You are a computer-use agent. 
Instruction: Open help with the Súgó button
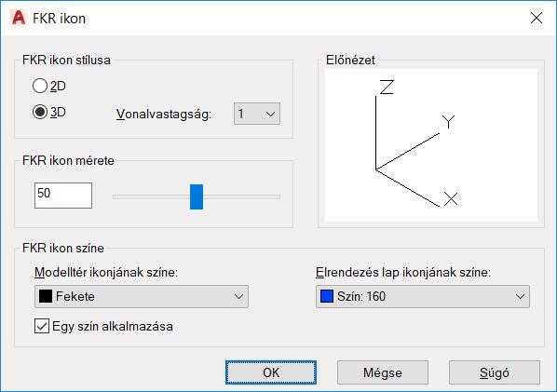[495, 372]
